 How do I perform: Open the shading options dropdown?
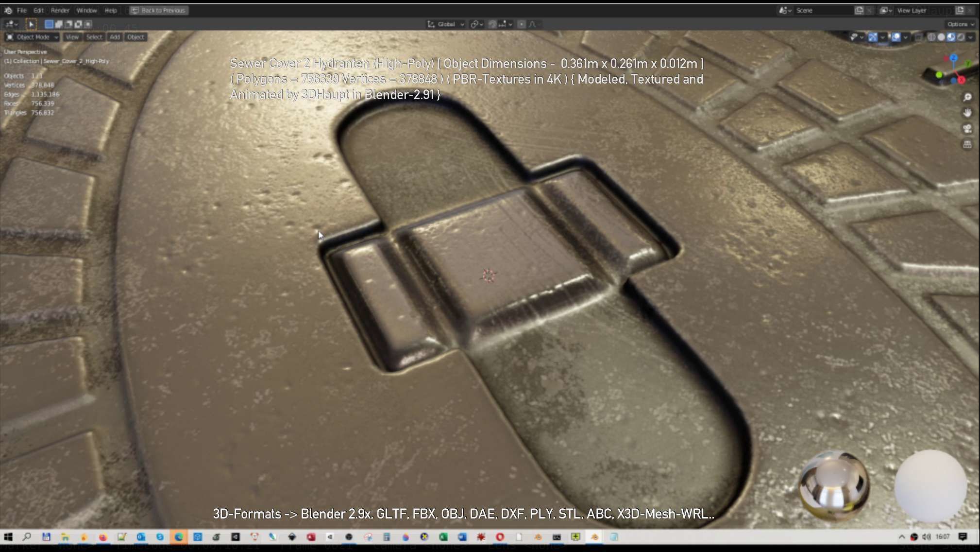[x=970, y=37]
